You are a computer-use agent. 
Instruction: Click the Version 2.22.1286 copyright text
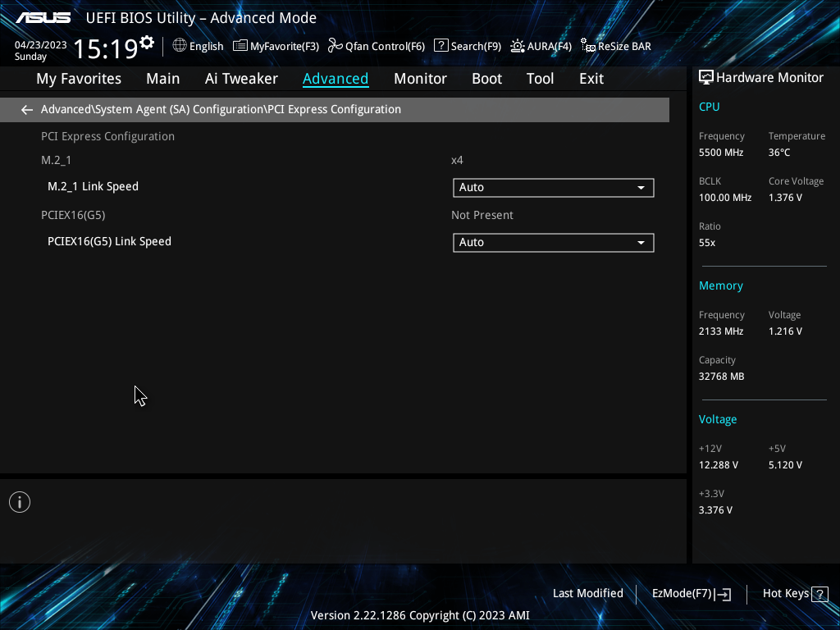[420, 615]
